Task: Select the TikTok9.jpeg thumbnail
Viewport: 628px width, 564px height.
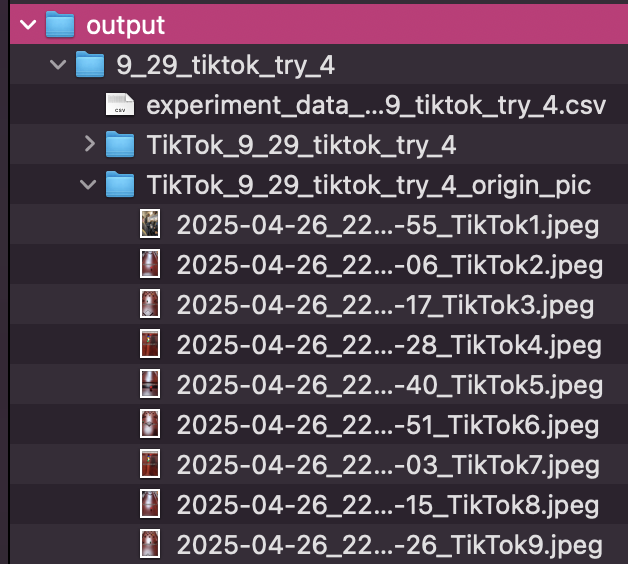Action: [x=150, y=544]
